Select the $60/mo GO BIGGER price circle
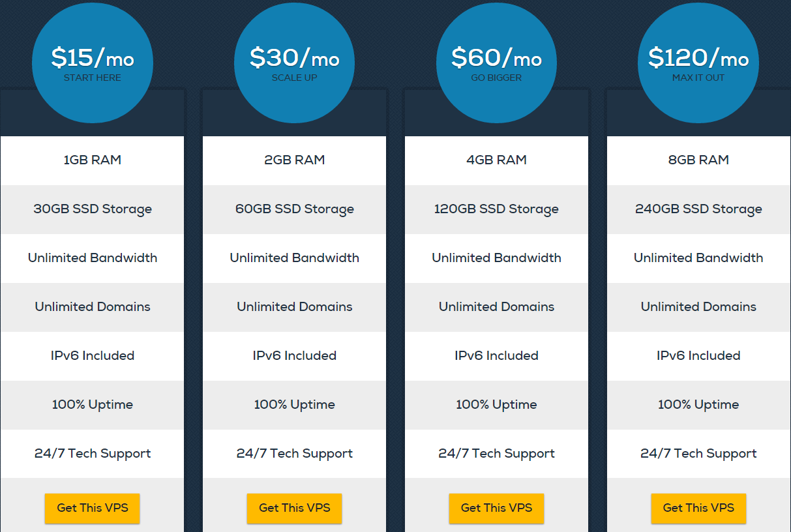791x532 pixels. pos(496,63)
